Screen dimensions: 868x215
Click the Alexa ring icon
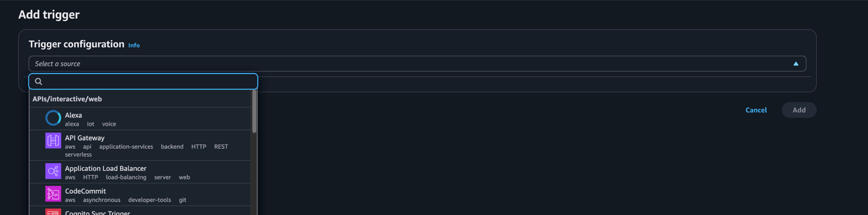53,118
